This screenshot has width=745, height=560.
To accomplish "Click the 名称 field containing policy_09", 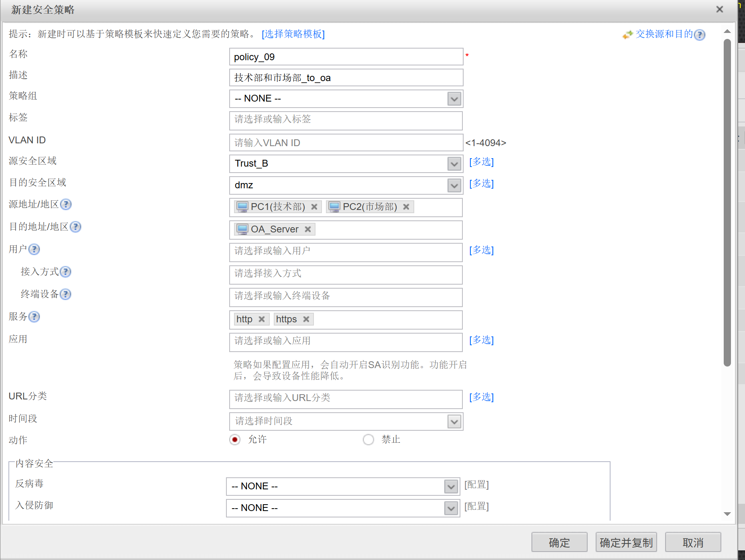I will [346, 57].
